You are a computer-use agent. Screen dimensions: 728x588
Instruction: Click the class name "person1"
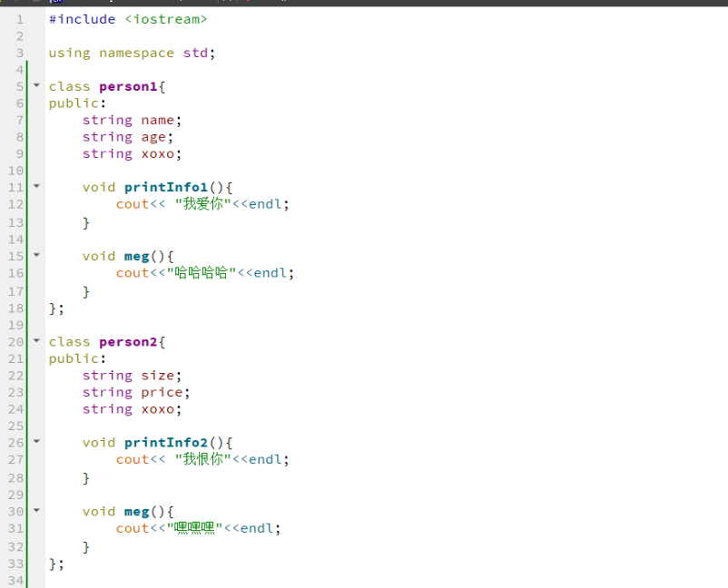(x=128, y=87)
